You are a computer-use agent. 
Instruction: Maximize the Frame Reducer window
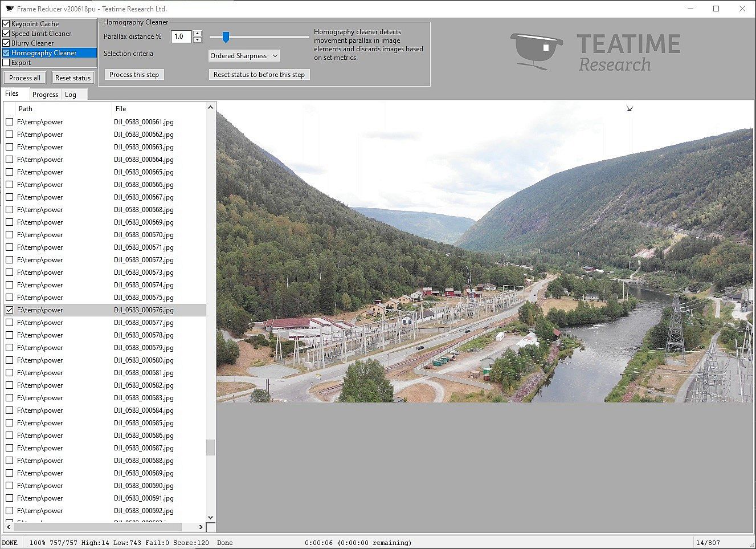pyautogui.click(x=716, y=9)
